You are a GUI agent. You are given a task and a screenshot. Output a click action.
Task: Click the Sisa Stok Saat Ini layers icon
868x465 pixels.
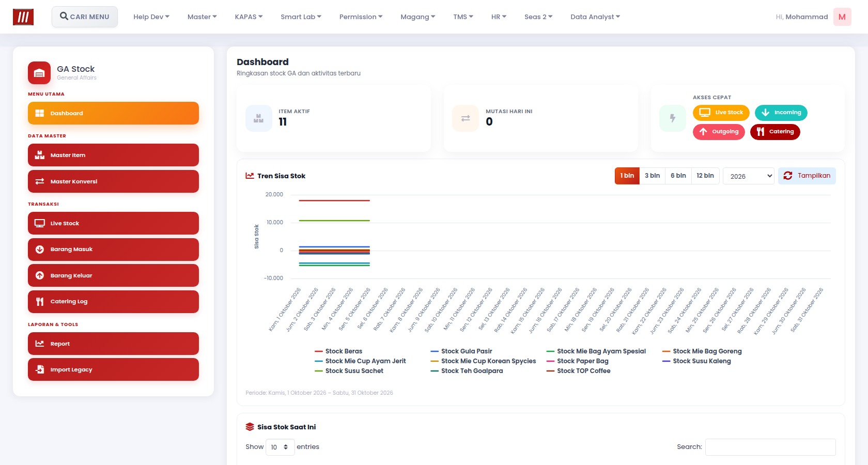click(250, 427)
